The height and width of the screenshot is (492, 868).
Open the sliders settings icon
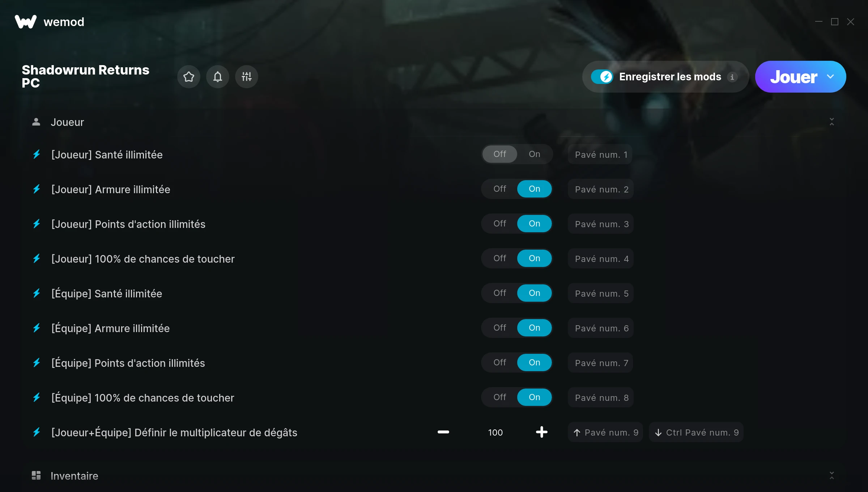click(247, 77)
